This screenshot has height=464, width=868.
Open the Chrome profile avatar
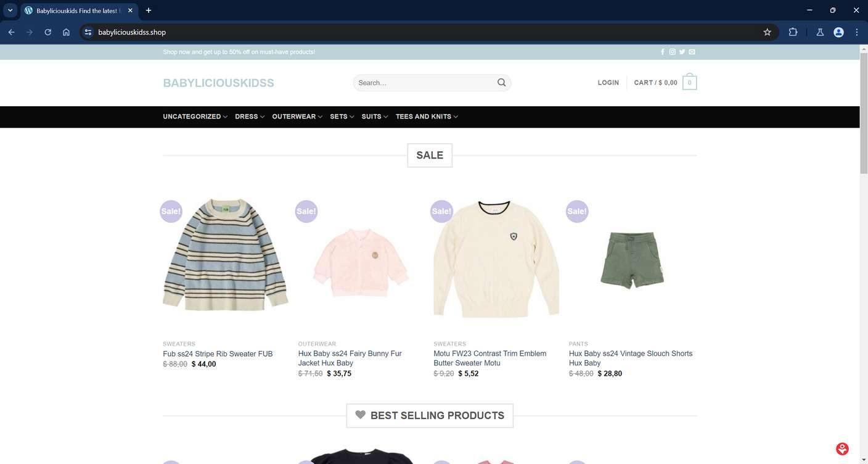(838, 32)
